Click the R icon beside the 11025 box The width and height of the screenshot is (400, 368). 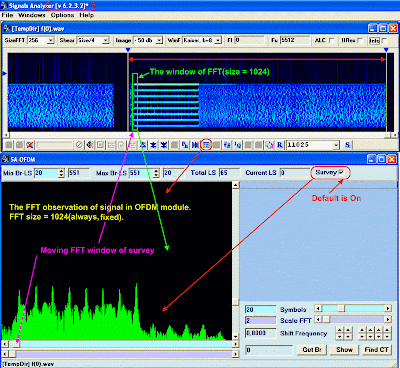[x=279, y=145]
